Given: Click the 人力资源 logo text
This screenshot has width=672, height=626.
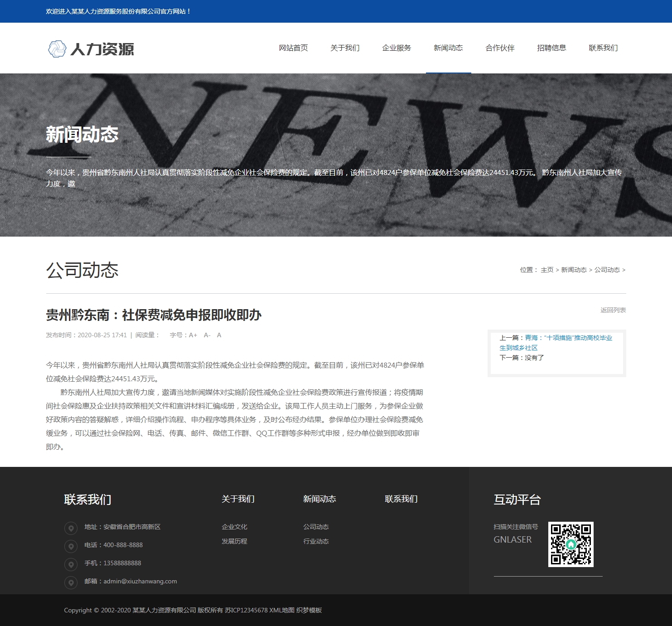Looking at the screenshot, I should [x=102, y=49].
